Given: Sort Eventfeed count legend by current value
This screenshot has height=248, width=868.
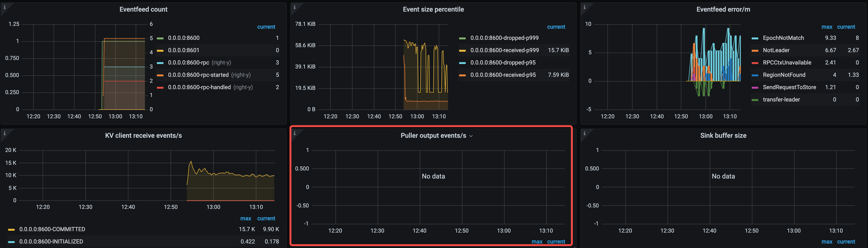Looking at the screenshot, I should click(x=266, y=27).
